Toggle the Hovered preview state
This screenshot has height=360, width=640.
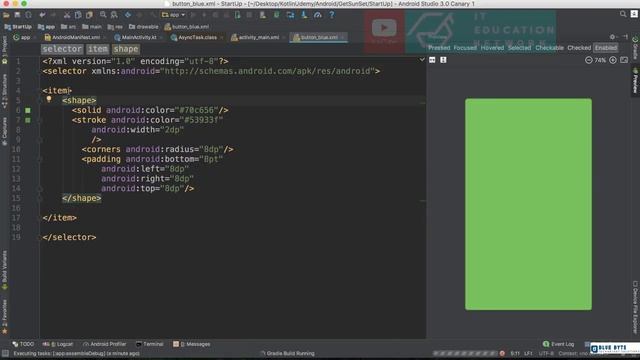pyautogui.click(x=492, y=48)
